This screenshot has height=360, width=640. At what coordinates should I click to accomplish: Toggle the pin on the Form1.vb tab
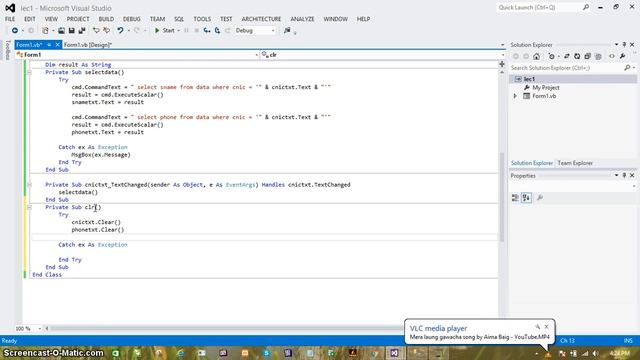[x=49, y=45]
